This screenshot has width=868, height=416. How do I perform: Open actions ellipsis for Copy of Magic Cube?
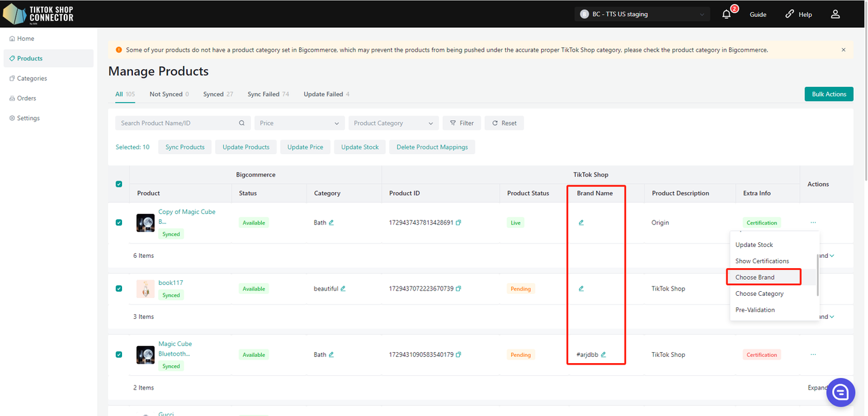(x=813, y=223)
